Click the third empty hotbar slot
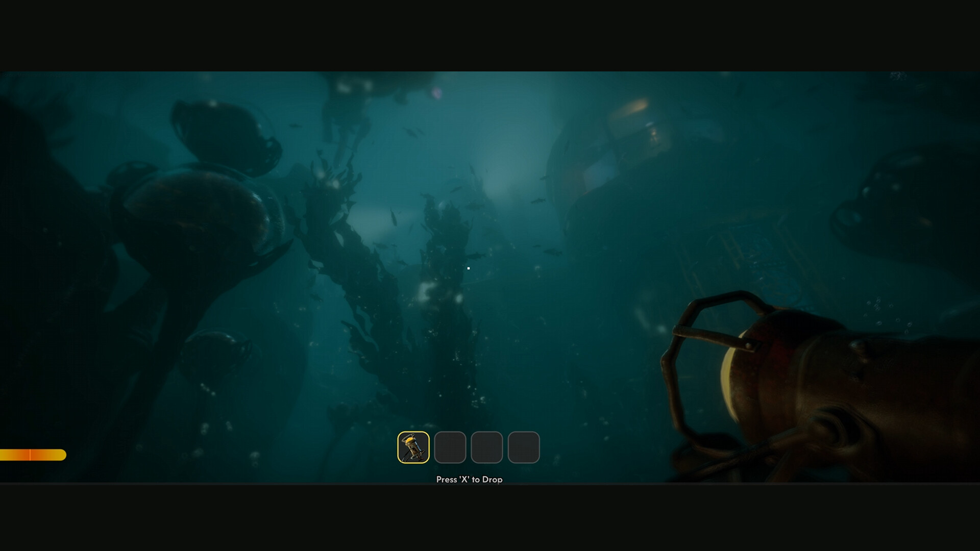The height and width of the screenshot is (551, 980). [x=486, y=446]
